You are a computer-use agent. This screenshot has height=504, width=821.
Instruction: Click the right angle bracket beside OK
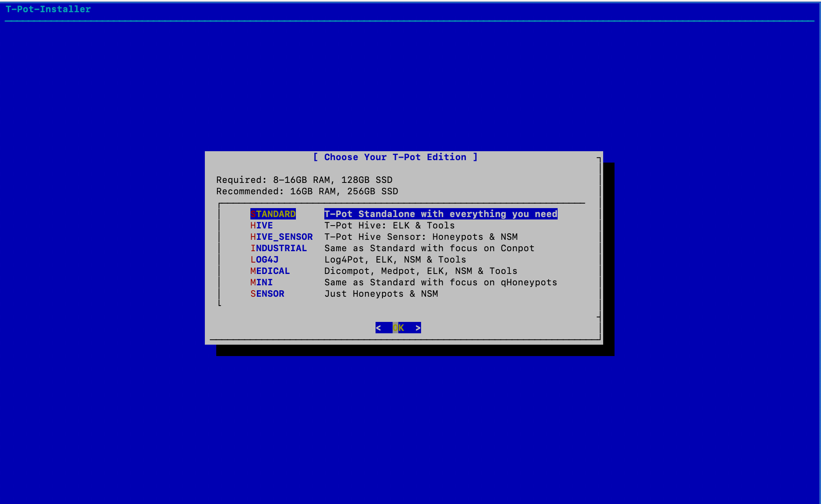pos(418,328)
